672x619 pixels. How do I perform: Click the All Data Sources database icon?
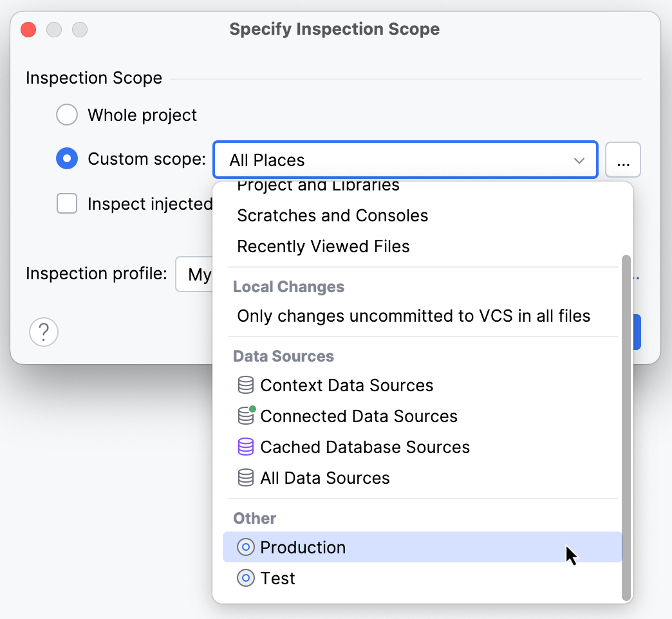coord(245,477)
